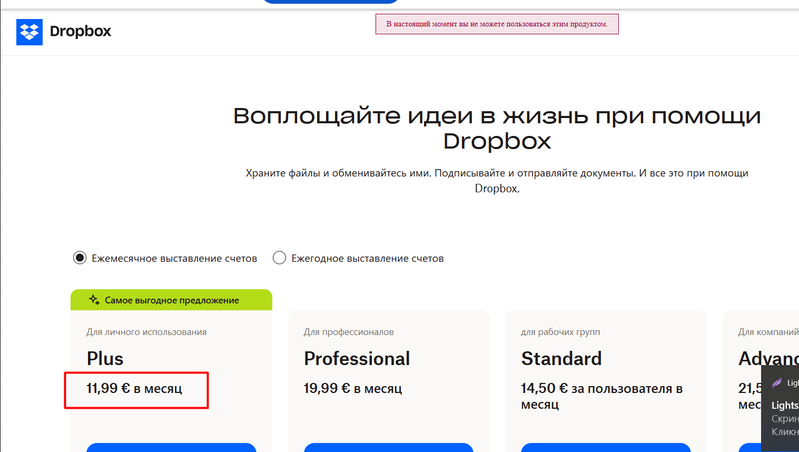The height and width of the screenshot is (452, 799).
Task: Click the 'В настоящий момент вы не можете' error banner
Action: tap(497, 24)
